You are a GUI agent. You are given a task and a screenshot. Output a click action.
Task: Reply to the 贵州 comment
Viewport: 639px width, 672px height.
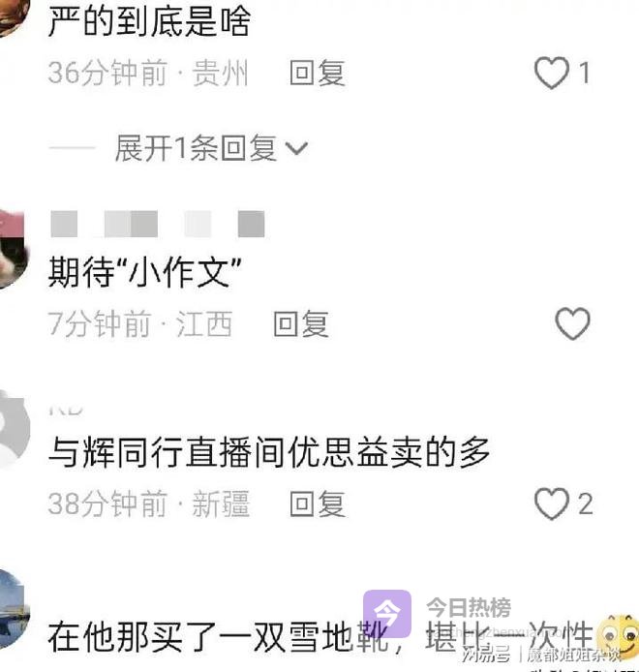point(318,73)
